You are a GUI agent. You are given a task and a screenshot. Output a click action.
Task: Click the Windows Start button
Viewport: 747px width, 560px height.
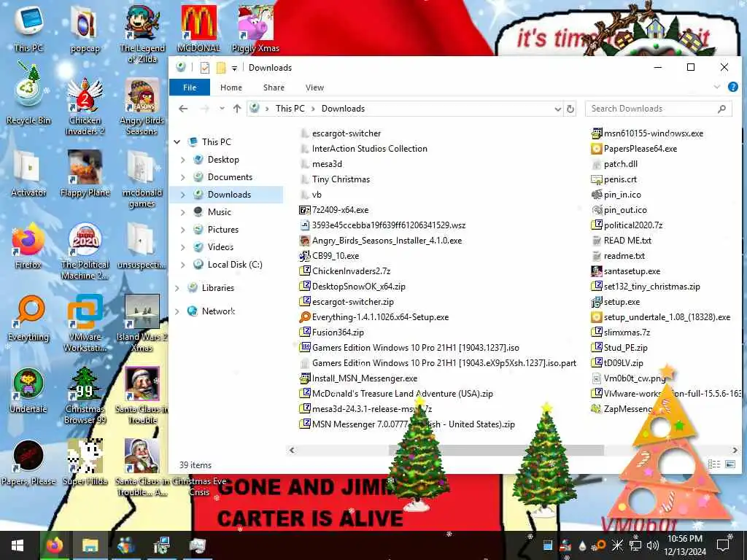18,545
